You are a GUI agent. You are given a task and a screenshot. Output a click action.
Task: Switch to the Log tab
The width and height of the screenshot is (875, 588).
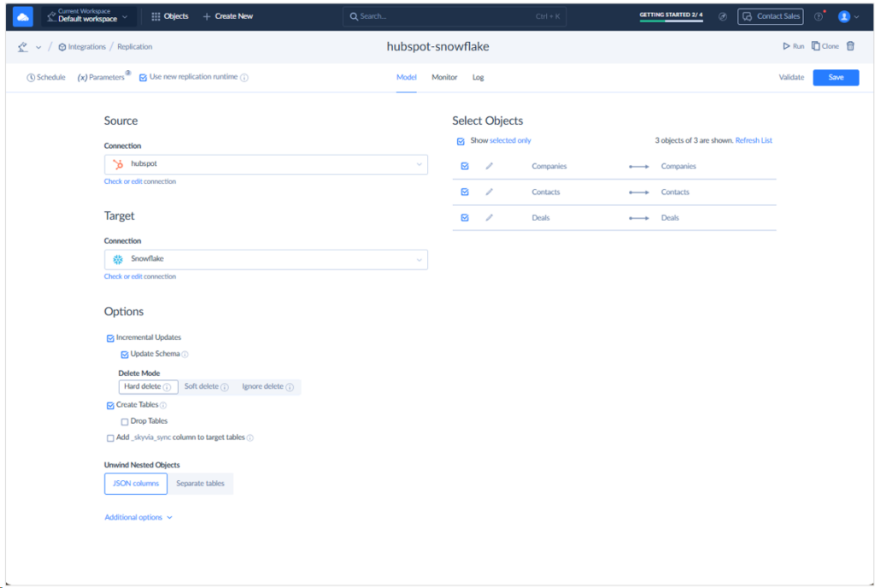[x=479, y=77]
